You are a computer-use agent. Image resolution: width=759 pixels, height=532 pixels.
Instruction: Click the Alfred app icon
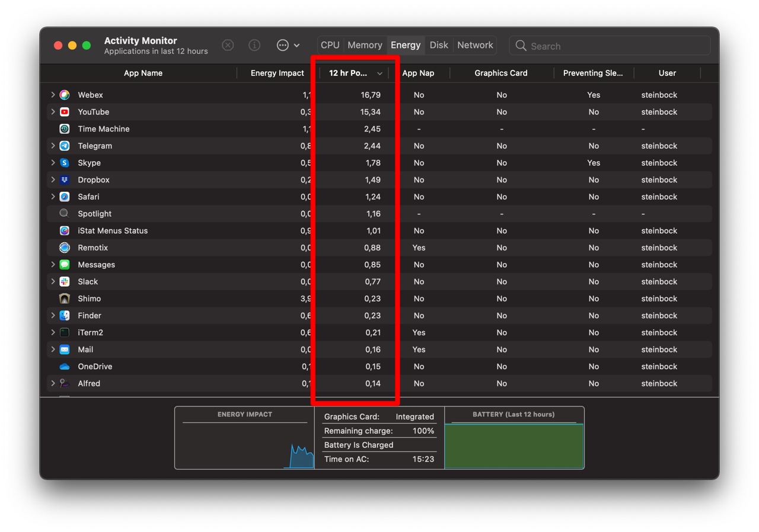coord(65,383)
